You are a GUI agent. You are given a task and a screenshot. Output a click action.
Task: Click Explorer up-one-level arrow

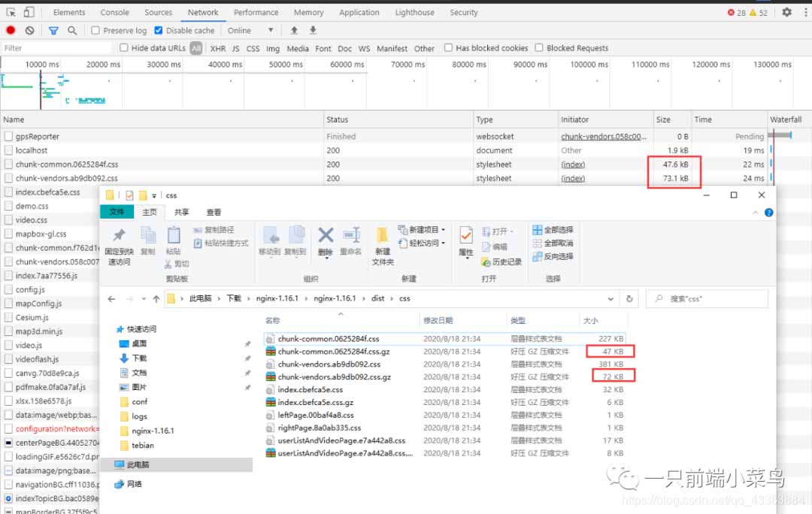[156, 298]
